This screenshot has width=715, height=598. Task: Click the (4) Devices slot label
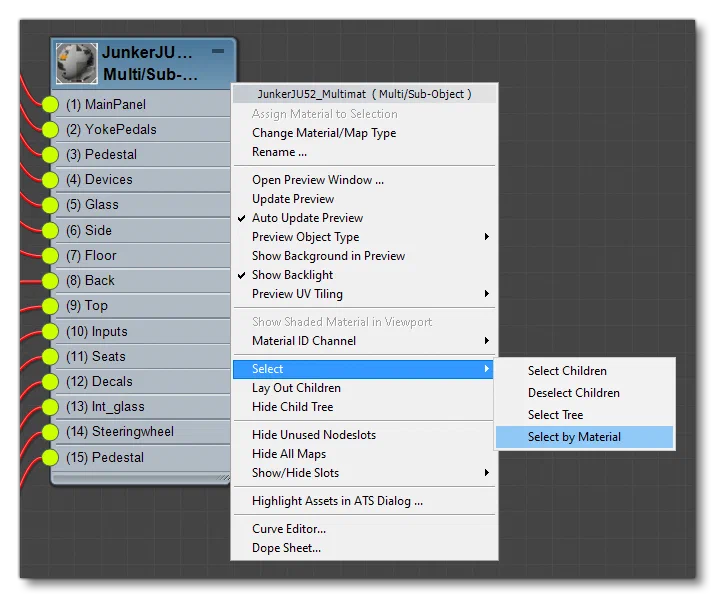(99, 180)
